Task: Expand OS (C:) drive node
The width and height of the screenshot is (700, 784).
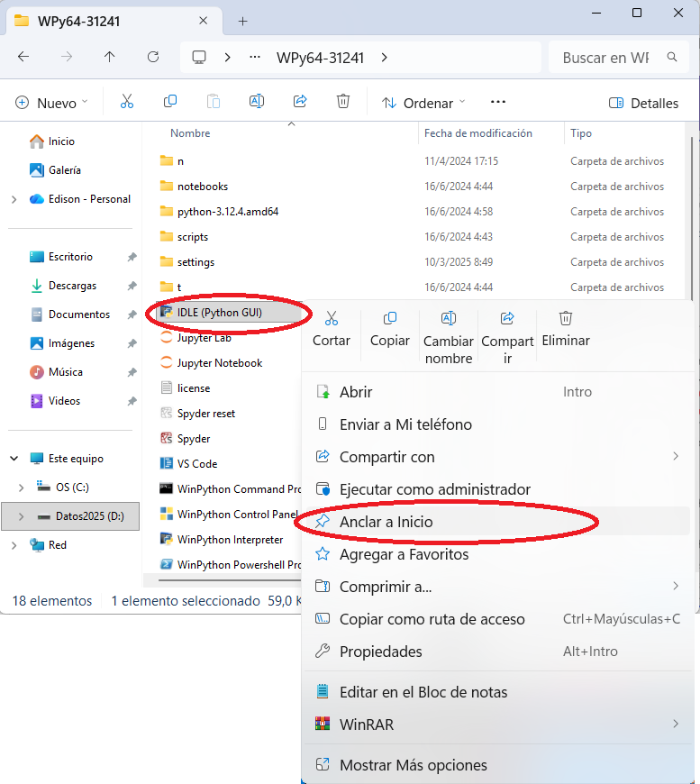Action: pyautogui.click(x=21, y=488)
